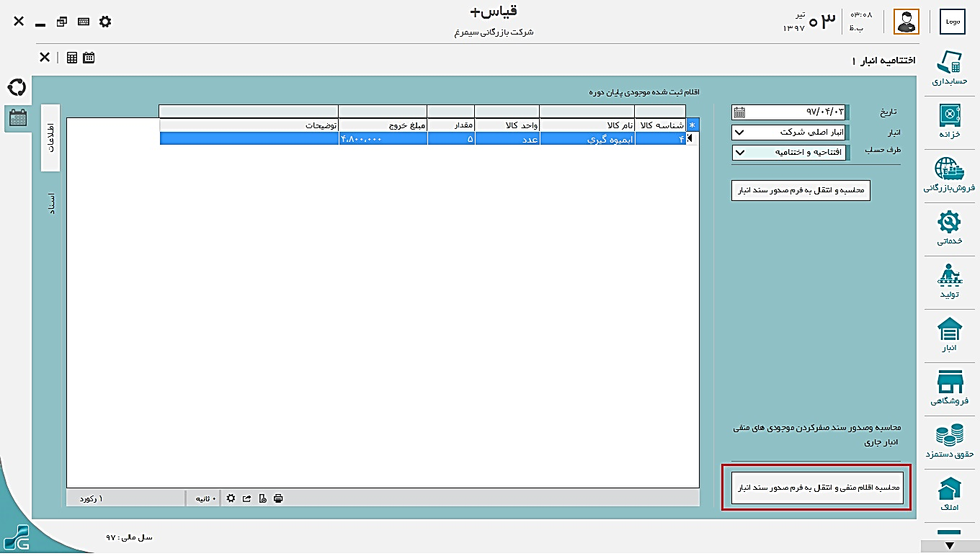
Task: Click محاسبه و انتقال به فرم صدور سند انبار button
Action: (801, 190)
